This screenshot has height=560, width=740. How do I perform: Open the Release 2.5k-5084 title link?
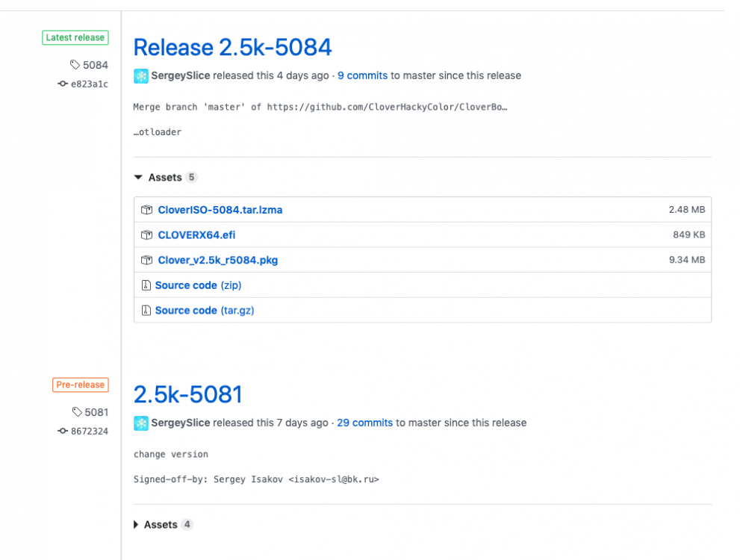coord(232,47)
